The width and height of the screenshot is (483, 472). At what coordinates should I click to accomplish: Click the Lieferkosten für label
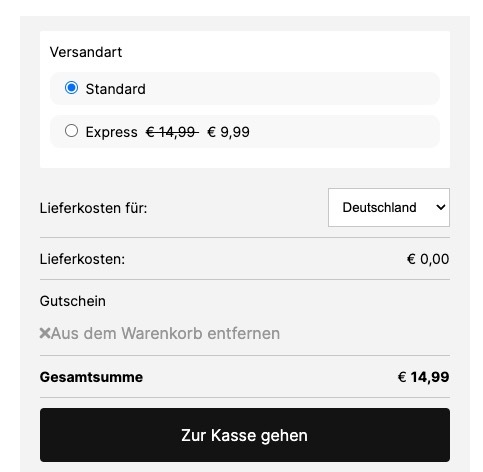point(93,208)
